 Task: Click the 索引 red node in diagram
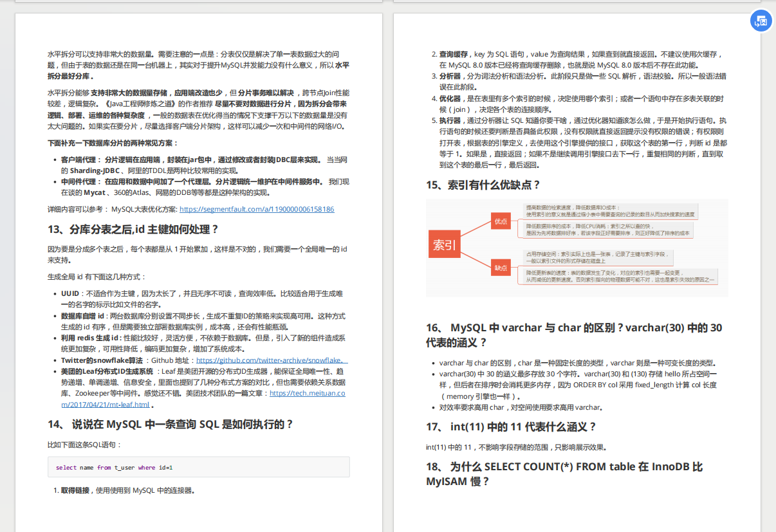(x=445, y=244)
